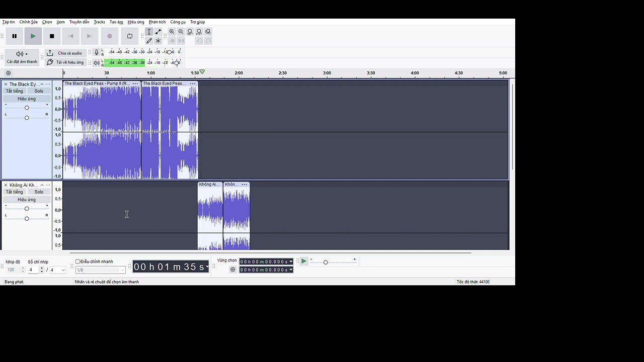Open first Pump It clip options dots
644x362 pixels.
(x=135, y=83)
